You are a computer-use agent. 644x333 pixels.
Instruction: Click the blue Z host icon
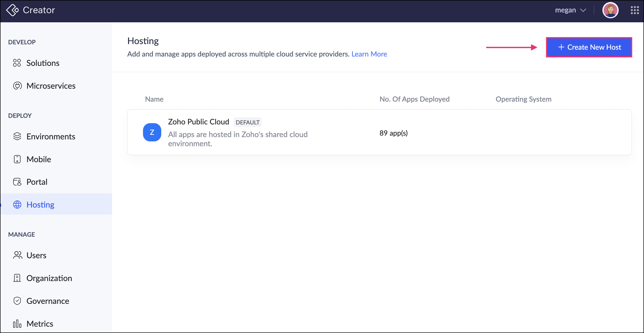pos(152,132)
